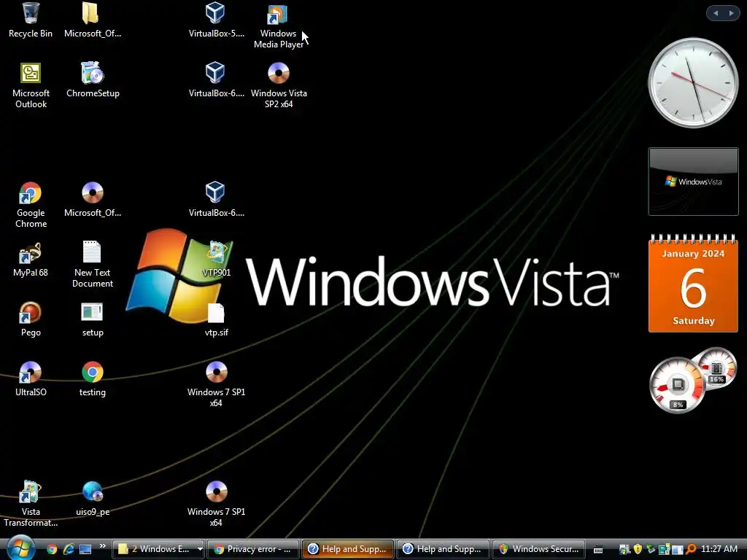
Task: Open the testing Chrome icon
Action: tap(93, 379)
